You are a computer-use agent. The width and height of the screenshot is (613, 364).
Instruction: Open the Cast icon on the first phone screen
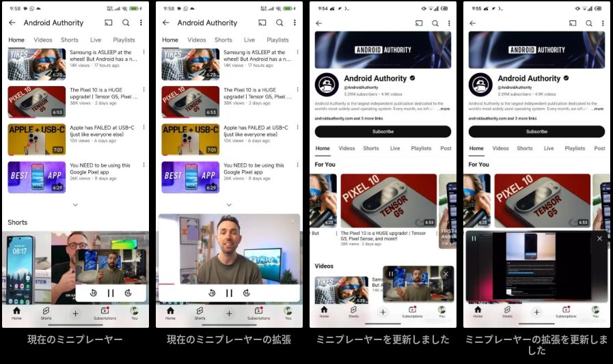[x=108, y=23]
